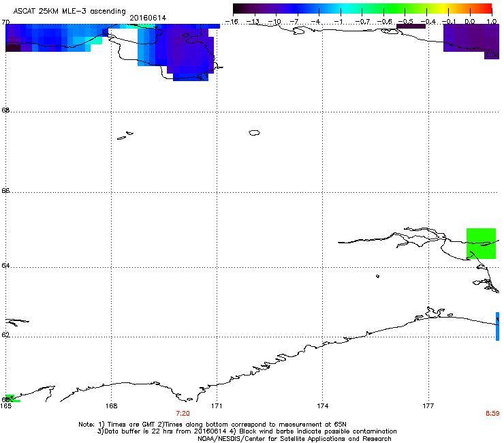Click the longitude label 168
Screen dimensions: 504x443
(111, 406)
